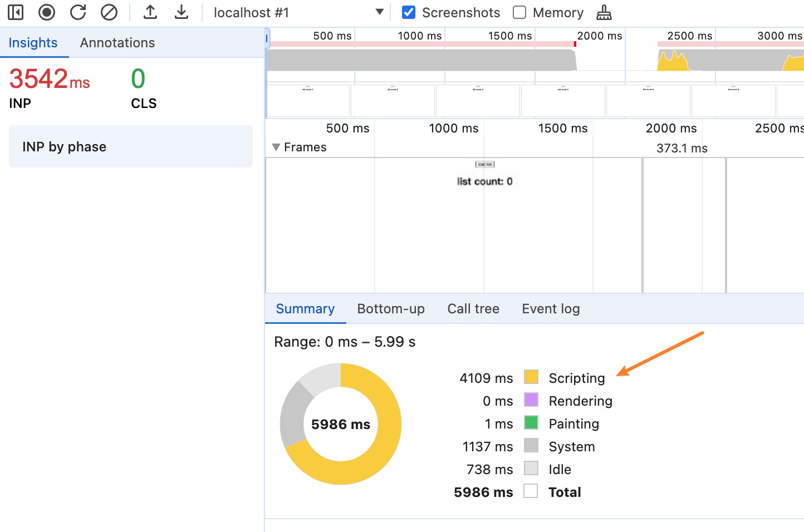Collapse the Frames section
Viewport: 804px width, 532px height.
tap(276, 147)
